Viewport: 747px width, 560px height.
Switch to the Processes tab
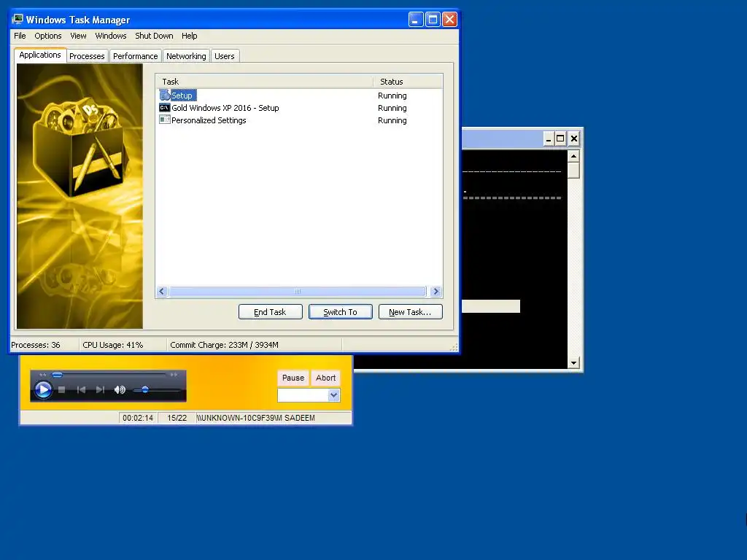coord(87,56)
